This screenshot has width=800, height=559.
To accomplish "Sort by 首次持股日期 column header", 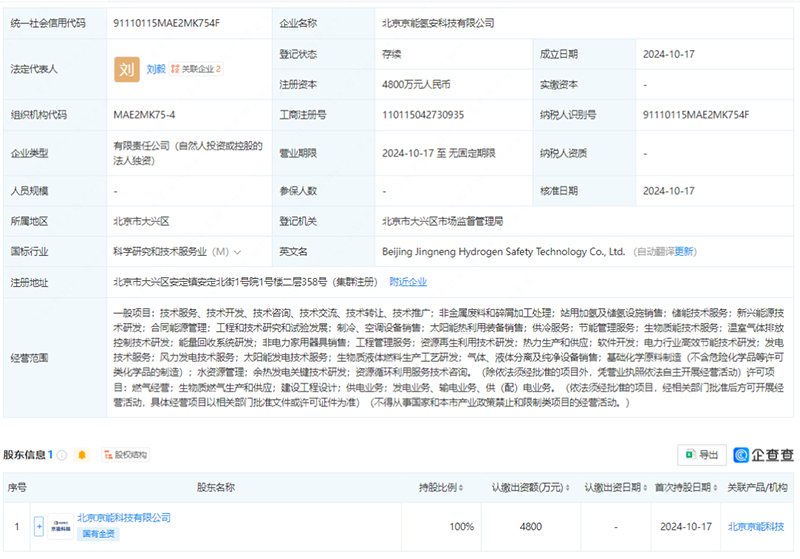I will 686,488.
